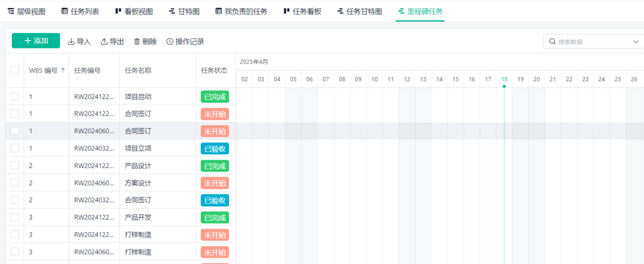
Task: Switch to the 甘特图 tab
Action: pos(184,11)
